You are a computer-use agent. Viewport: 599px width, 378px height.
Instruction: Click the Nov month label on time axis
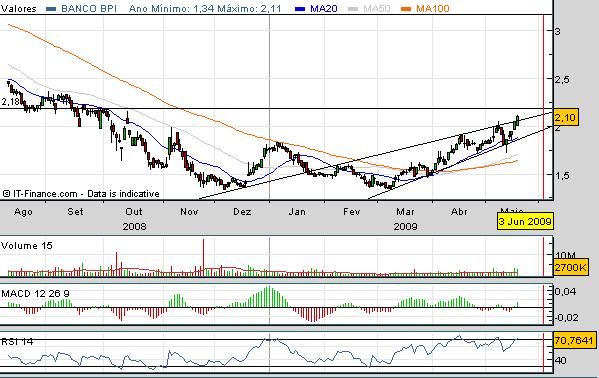[189, 211]
